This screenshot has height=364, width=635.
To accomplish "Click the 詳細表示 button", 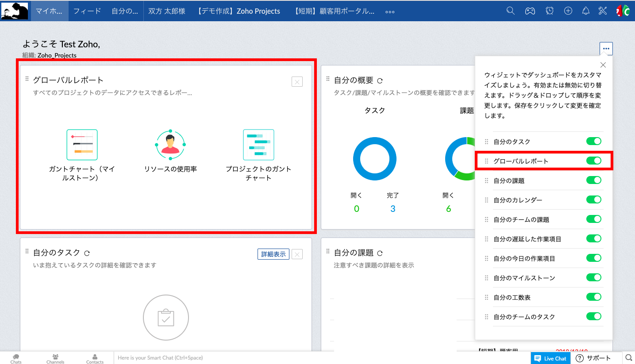I will coord(273,254).
